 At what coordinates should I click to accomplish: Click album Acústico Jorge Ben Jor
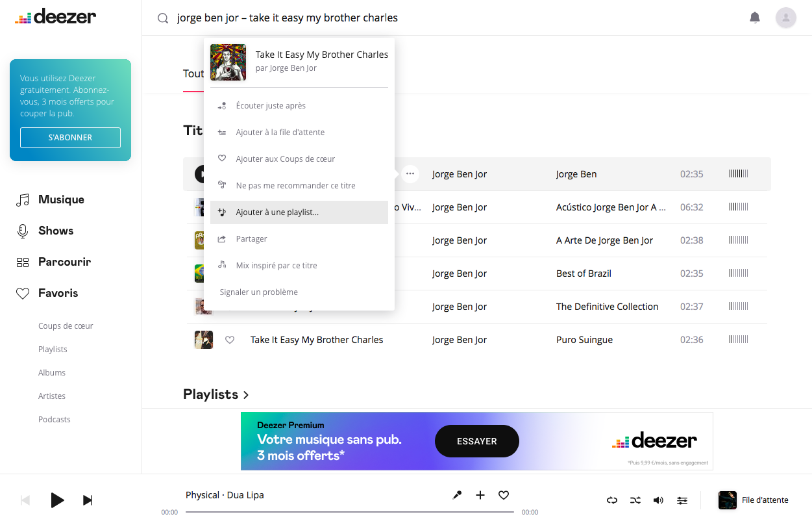(611, 207)
